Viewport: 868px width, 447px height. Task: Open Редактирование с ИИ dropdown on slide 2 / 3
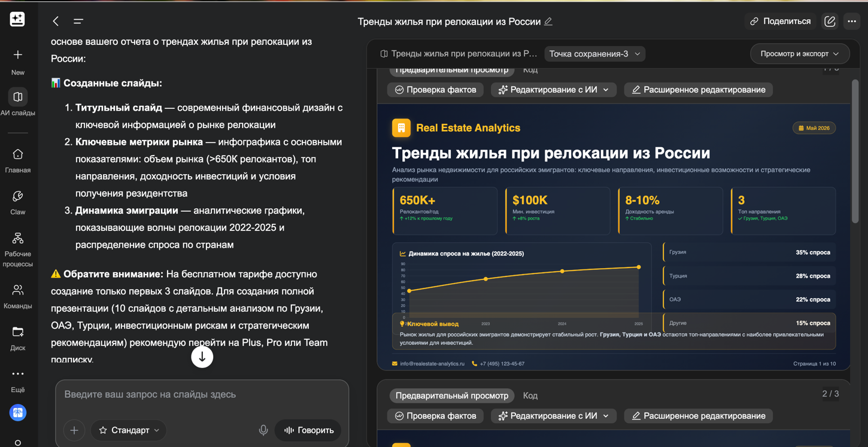point(554,416)
